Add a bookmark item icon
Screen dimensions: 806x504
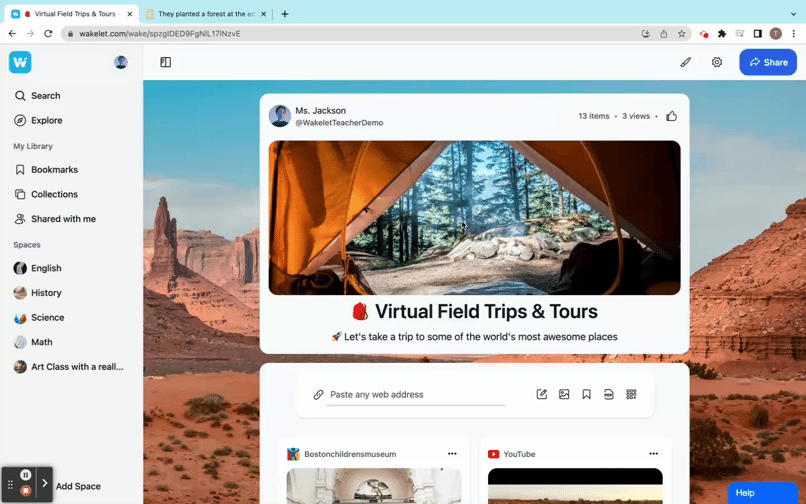586,394
